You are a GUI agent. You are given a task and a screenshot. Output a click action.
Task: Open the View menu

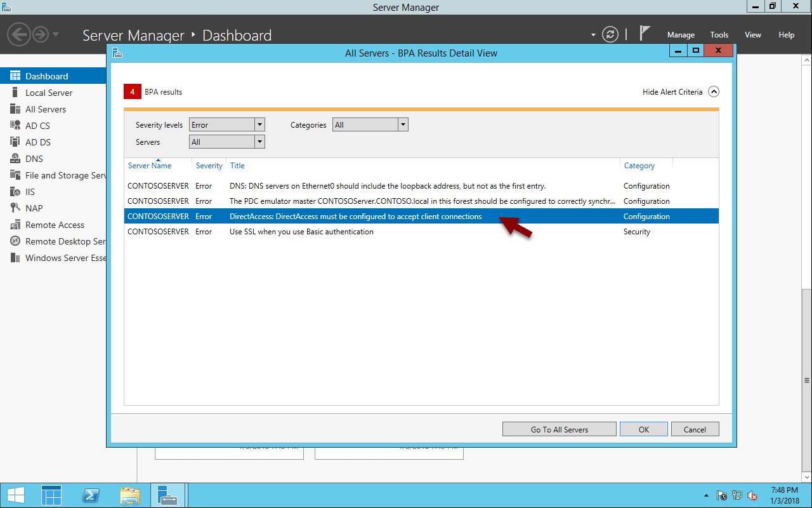point(753,35)
